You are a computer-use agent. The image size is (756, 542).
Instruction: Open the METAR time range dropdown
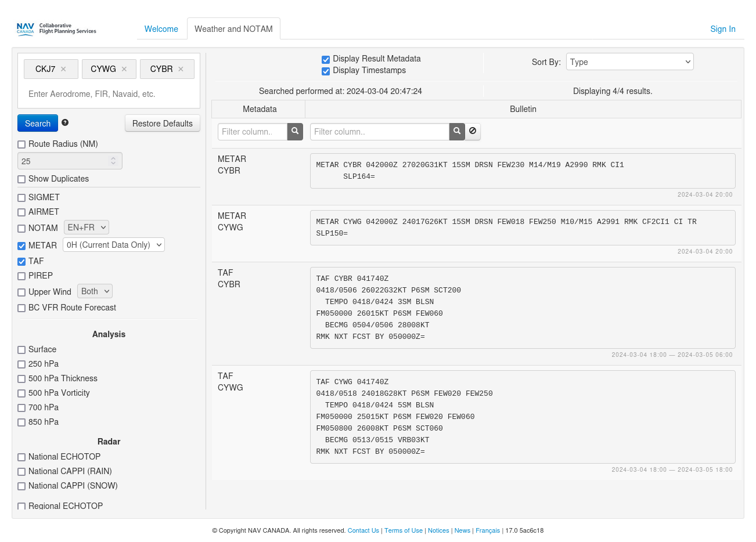(114, 245)
